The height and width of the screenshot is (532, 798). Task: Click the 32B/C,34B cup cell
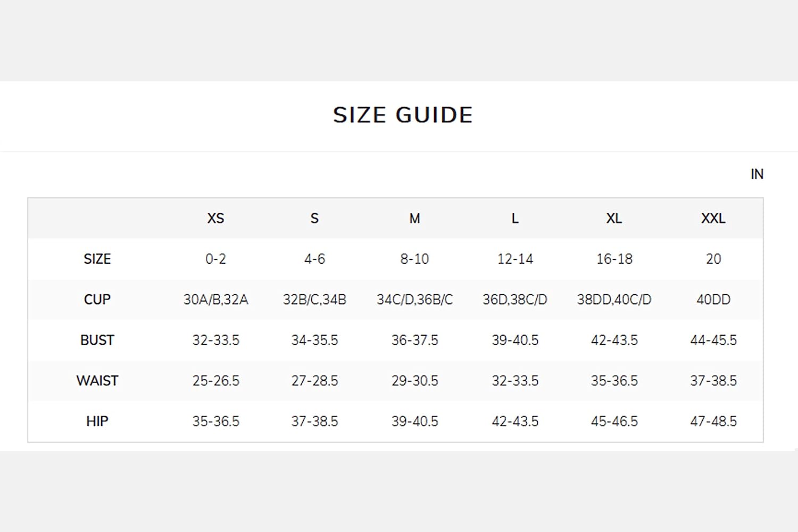[314, 300]
